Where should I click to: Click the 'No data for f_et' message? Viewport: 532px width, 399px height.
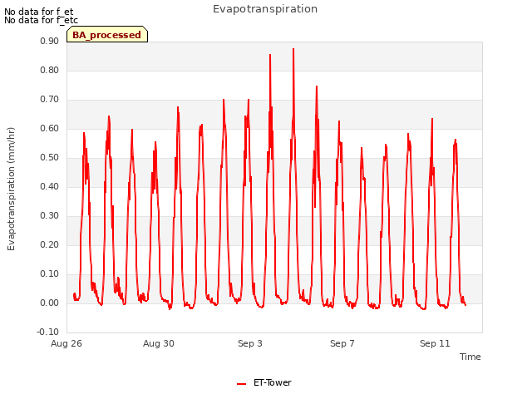pos(39,12)
